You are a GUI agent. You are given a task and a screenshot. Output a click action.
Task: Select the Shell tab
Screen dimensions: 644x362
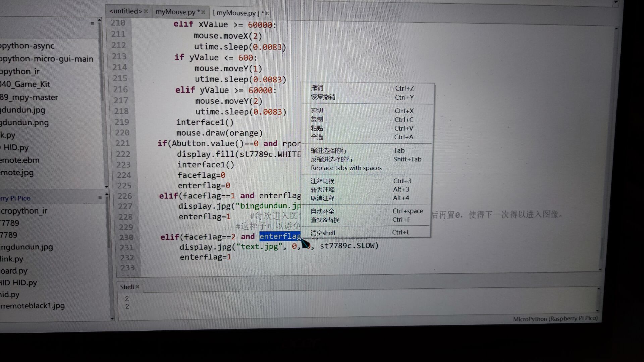click(x=127, y=287)
